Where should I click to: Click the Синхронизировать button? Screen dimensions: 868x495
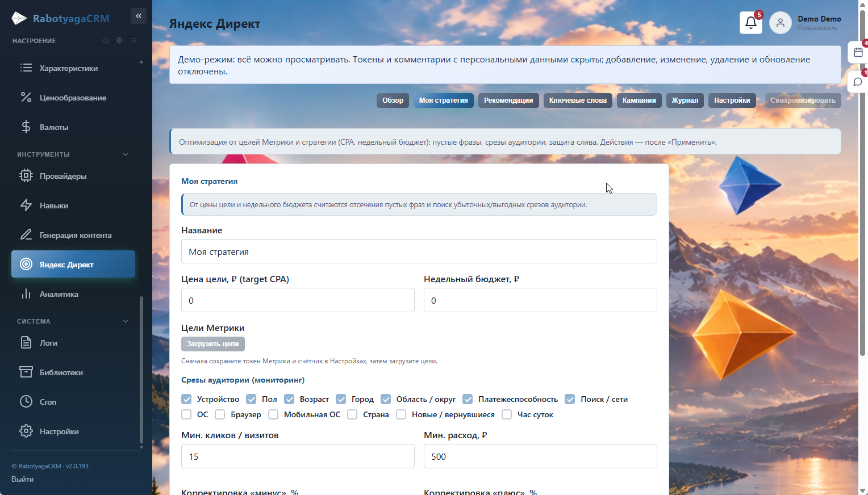(803, 100)
